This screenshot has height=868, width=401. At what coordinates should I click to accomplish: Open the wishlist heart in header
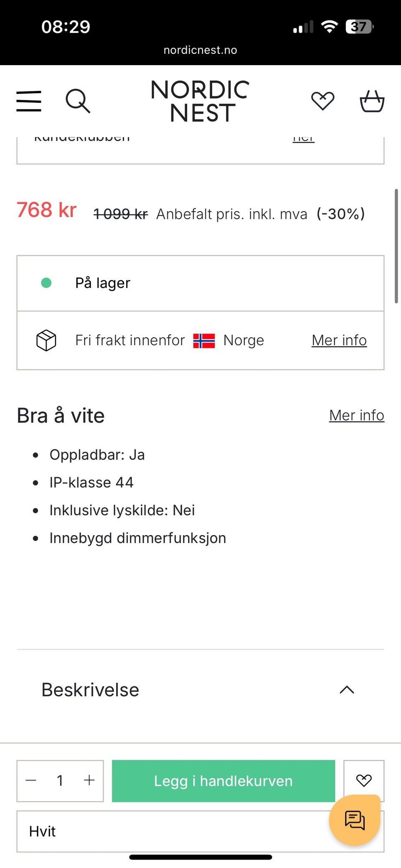point(322,101)
